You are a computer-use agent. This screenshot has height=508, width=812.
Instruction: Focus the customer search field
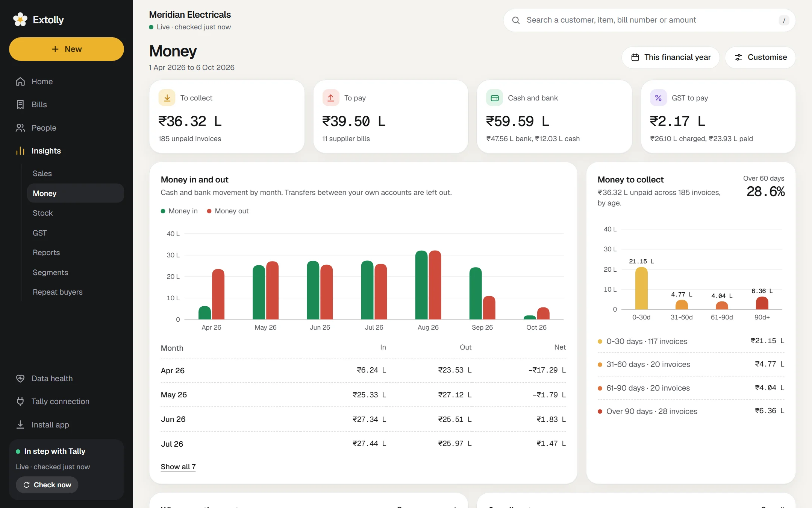click(649, 20)
